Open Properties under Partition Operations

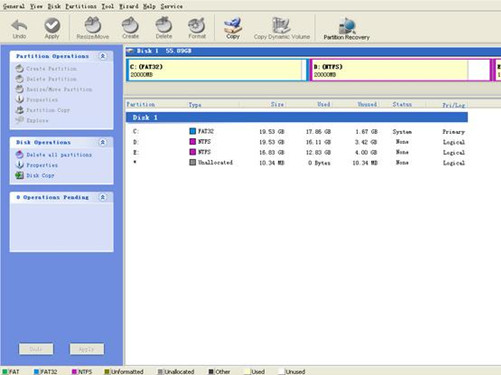coord(37,100)
